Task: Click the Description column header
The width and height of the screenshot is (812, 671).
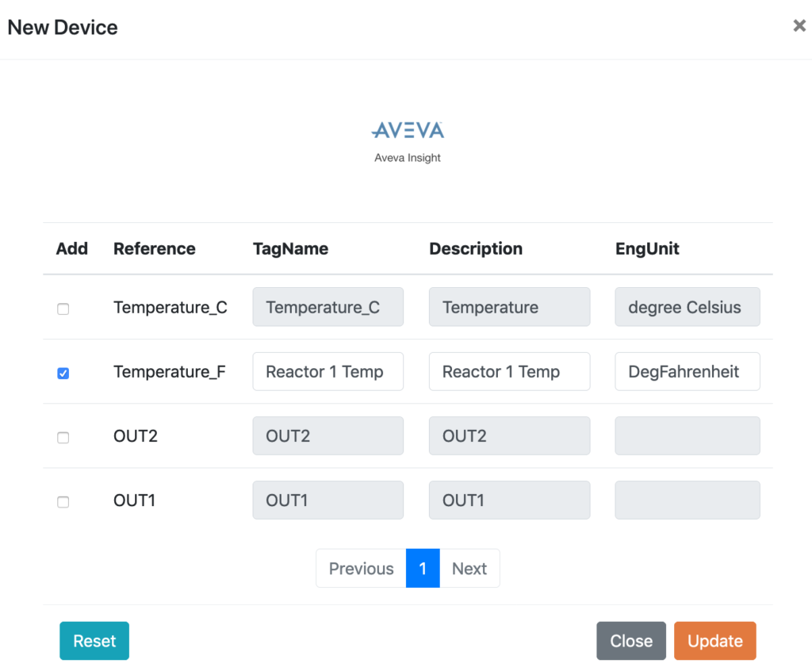Action: 476,249
